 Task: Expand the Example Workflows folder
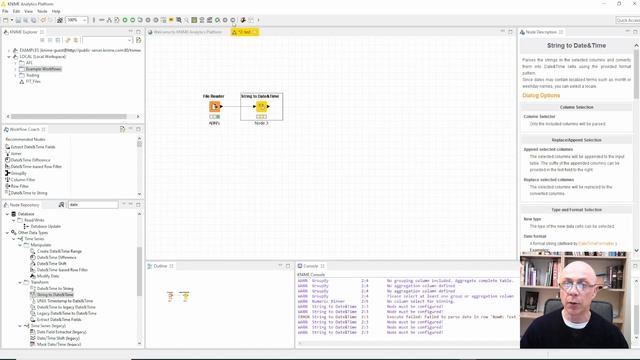point(16,69)
